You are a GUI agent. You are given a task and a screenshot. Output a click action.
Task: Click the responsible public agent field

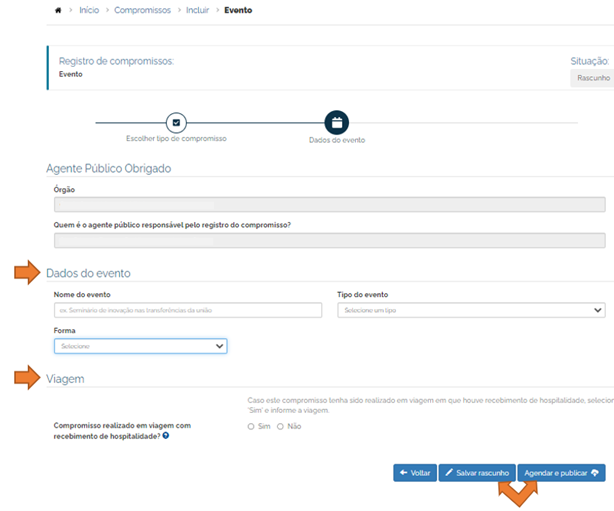[329, 240]
